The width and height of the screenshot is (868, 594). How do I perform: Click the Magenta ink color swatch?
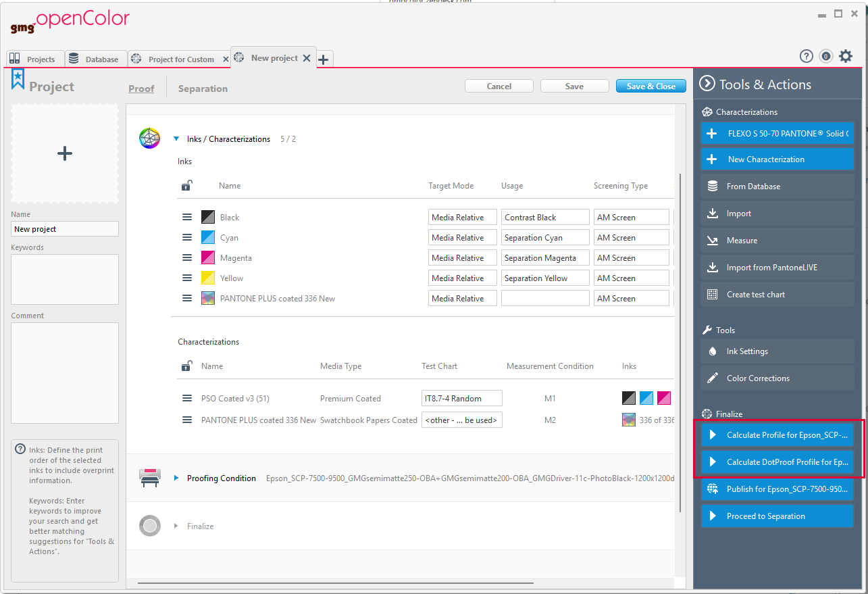click(207, 257)
